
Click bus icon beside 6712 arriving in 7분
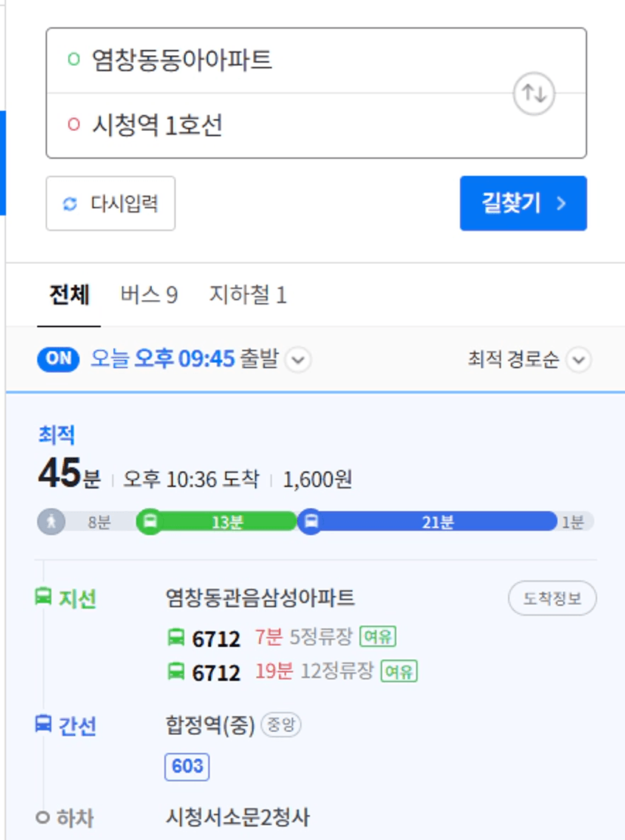(176, 637)
